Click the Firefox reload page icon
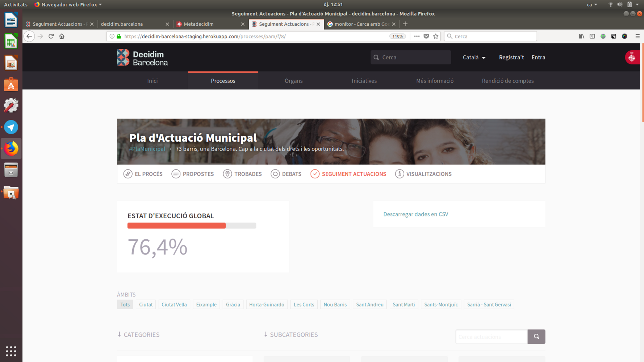Image resolution: width=644 pixels, height=362 pixels. pyautogui.click(x=51, y=36)
